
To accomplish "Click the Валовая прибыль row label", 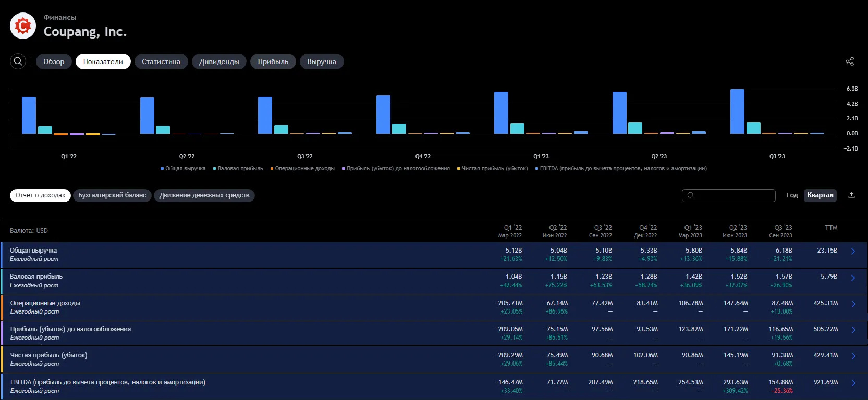I will (x=36, y=277).
